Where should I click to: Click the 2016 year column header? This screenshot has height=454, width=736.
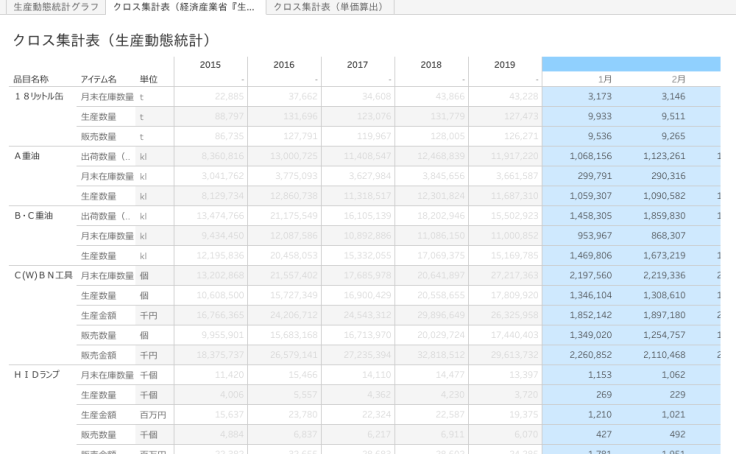point(284,65)
